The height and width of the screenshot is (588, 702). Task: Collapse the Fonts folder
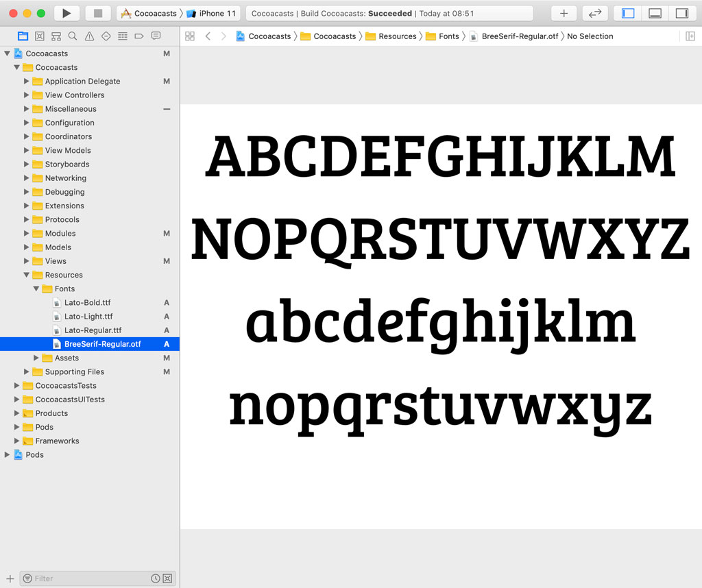click(36, 289)
